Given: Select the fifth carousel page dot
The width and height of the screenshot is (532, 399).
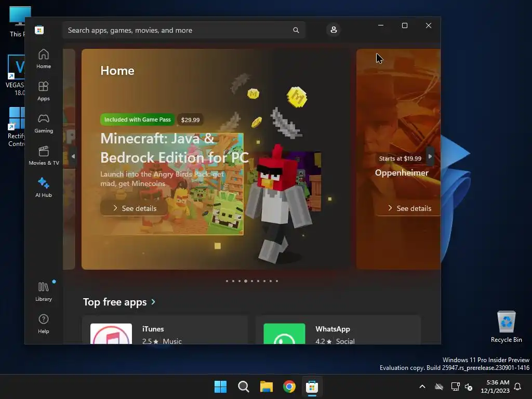Looking at the screenshot, I should coord(252,281).
